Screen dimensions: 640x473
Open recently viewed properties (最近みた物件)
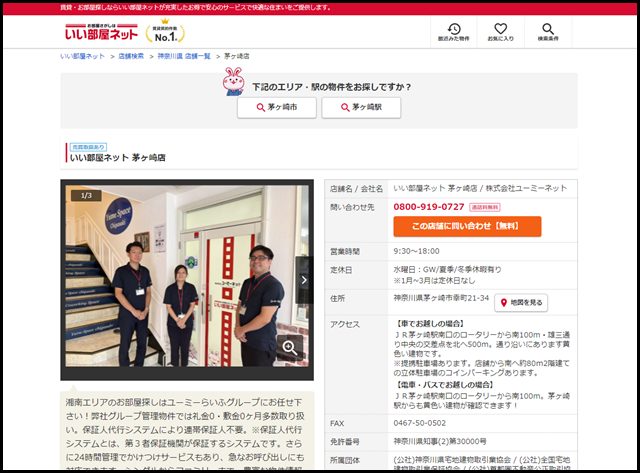pyautogui.click(x=453, y=32)
